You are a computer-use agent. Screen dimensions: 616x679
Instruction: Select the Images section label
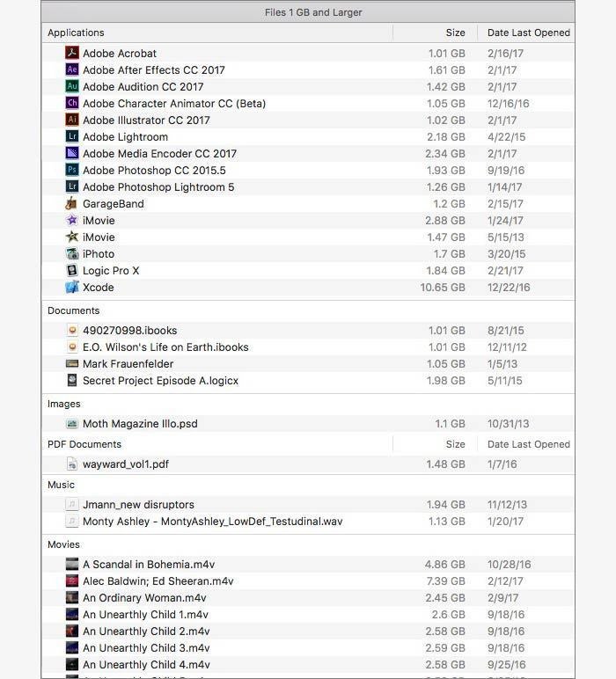(x=64, y=404)
